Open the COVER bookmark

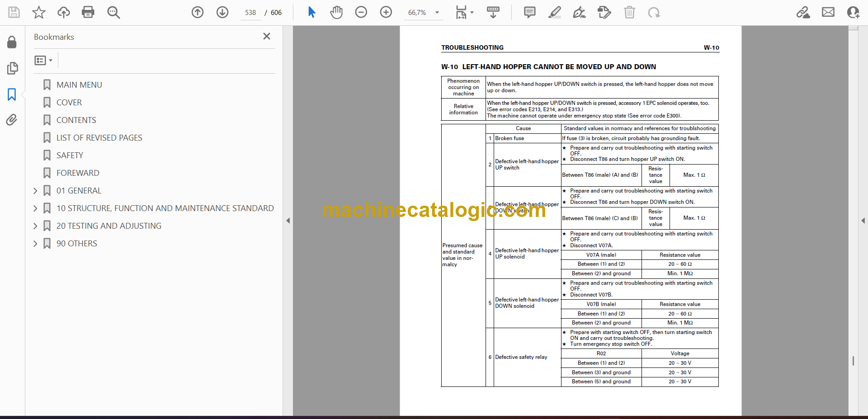(69, 103)
